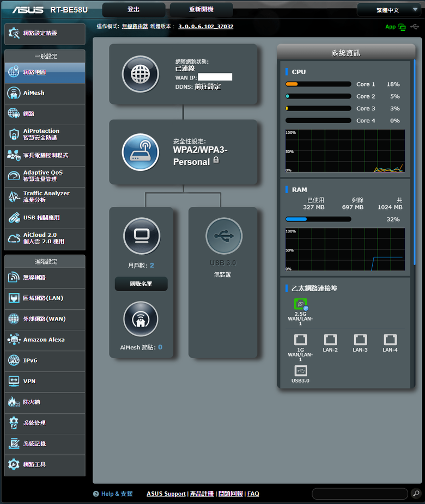The height and width of the screenshot is (504, 425).
Task: Click the Internet globe status icon
Action: pyautogui.click(x=140, y=74)
